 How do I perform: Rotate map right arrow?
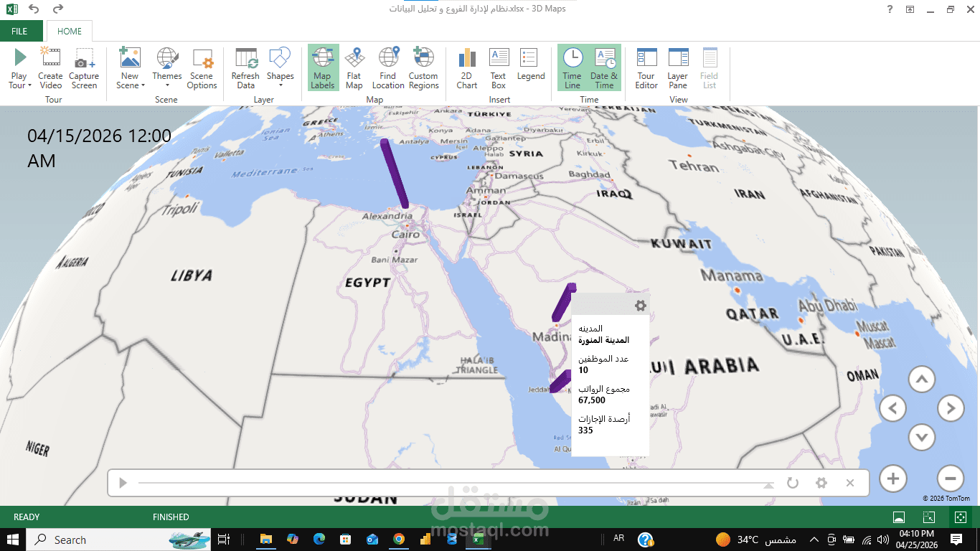951,408
